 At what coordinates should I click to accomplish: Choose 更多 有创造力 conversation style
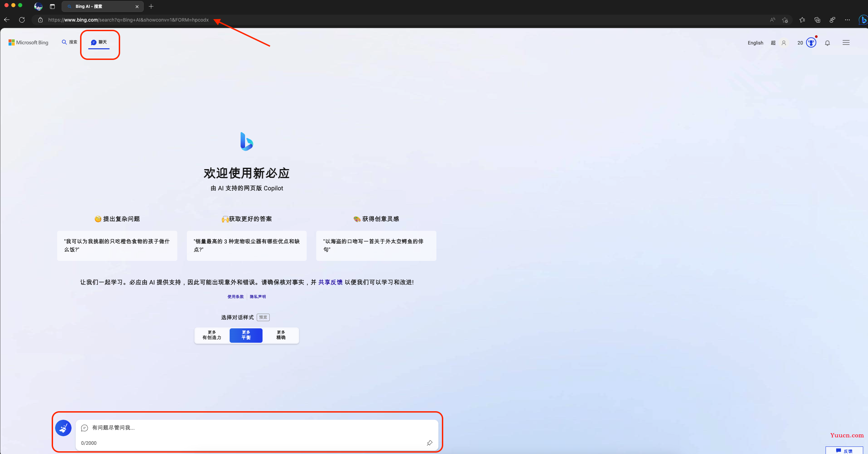(x=212, y=335)
